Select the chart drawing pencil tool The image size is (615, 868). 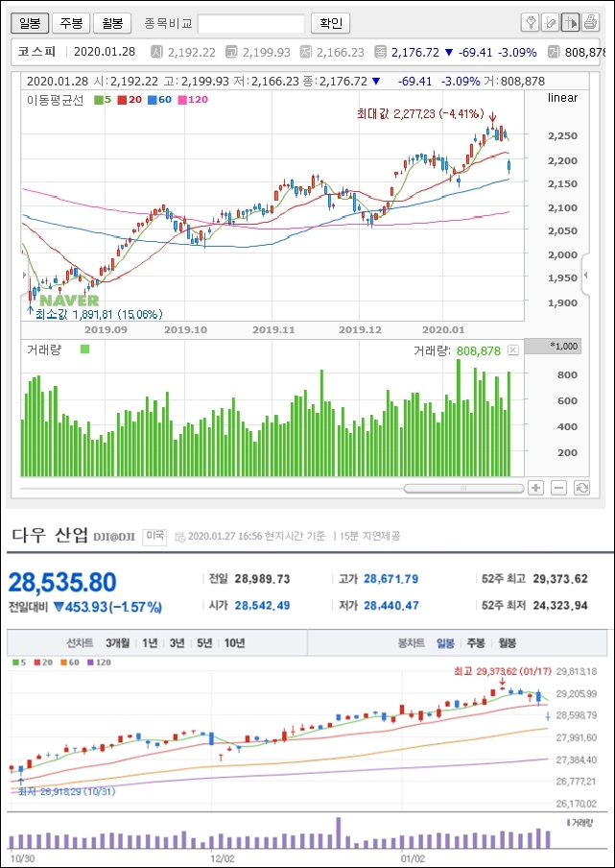click(551, 23)
